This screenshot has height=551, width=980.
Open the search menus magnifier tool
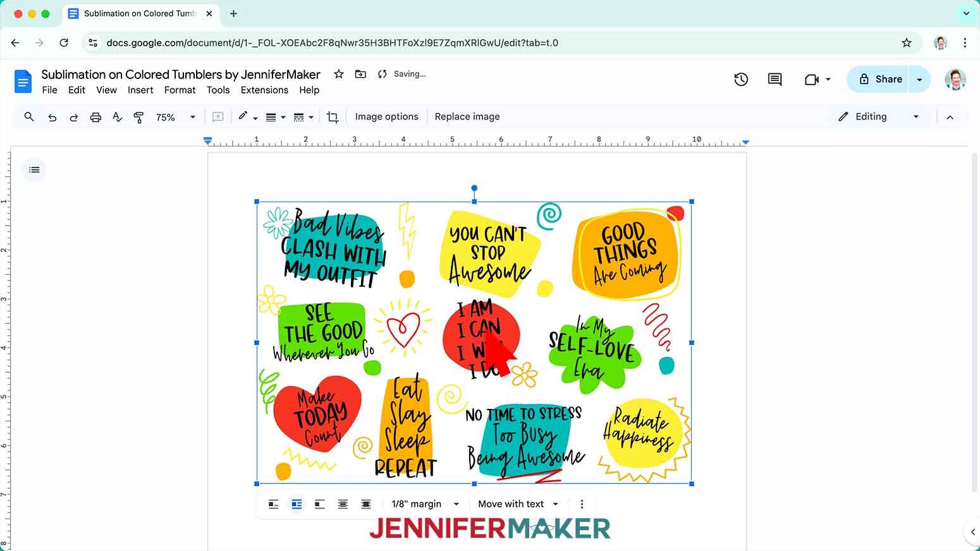click(29, 117)
